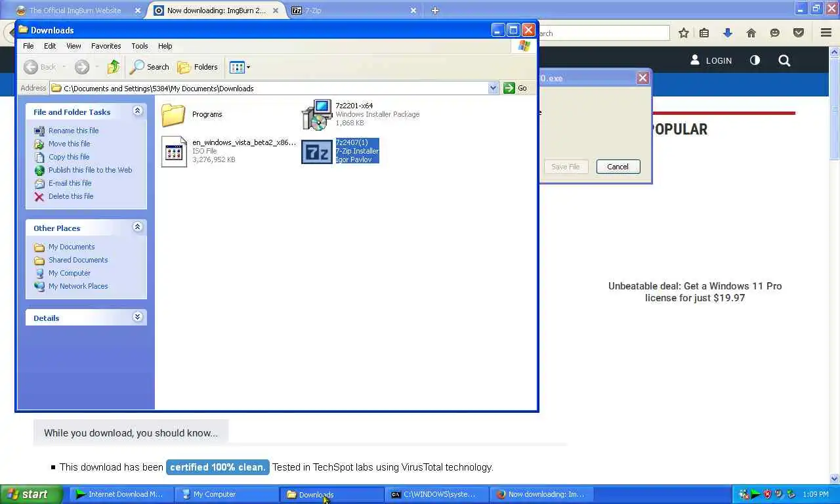Expand the Address bar dropdown
This screenshot has height=504, width=840.
click(x=493, y=88)
